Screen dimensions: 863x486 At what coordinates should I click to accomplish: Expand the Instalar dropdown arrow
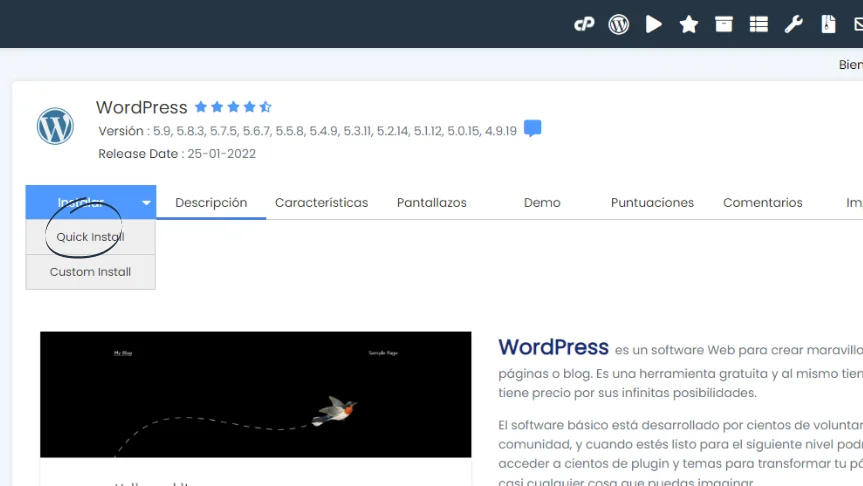146,203
